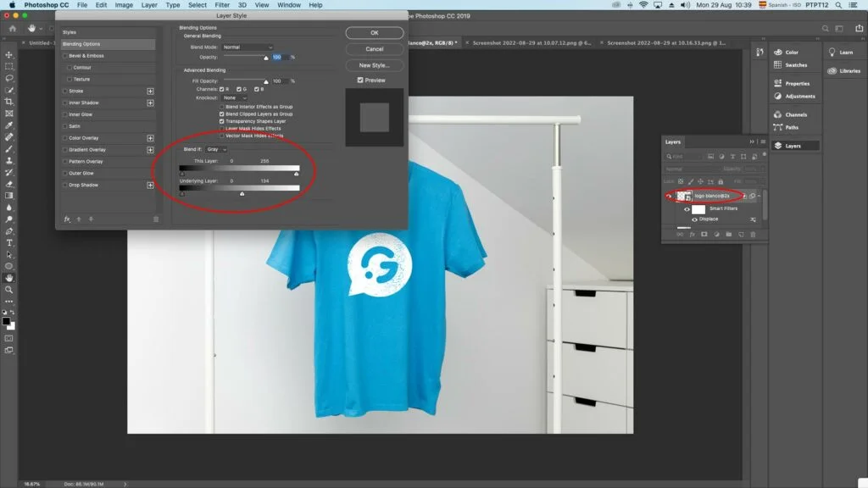Enable the Outer Glow checkbox
The width and height of the screenshot is (868, 488).
click(x=65, y=173)
